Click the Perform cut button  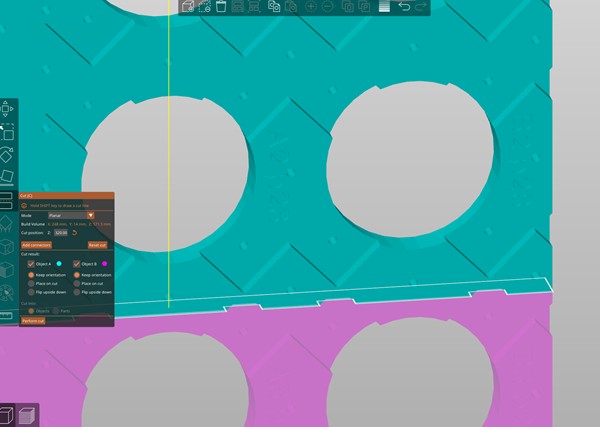coord(33,321)
